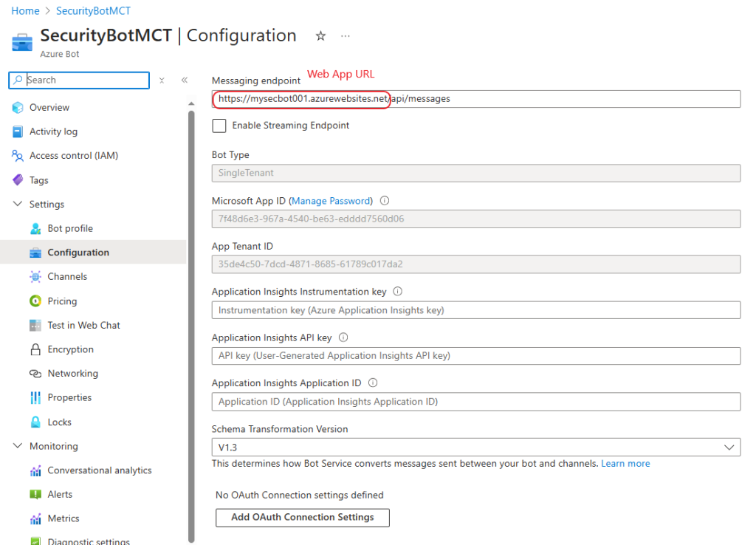Follow the Learn more link

point(625,464)
